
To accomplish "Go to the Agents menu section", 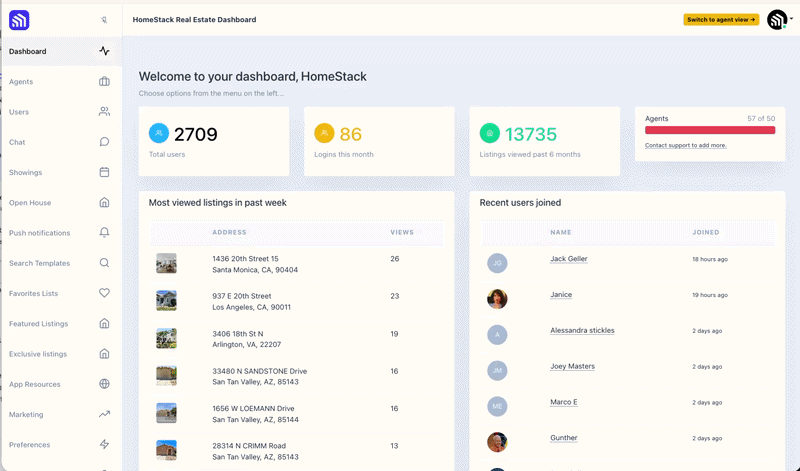I will 62,82.
